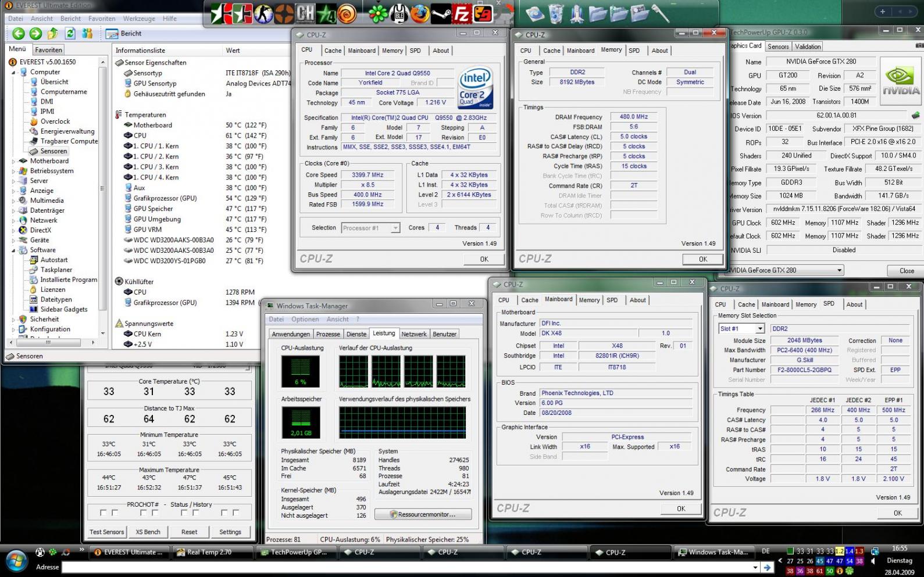The image size is (924, 577).
Task: Open the Recycle Bin dock icon
Action: [x=556, y=14]
